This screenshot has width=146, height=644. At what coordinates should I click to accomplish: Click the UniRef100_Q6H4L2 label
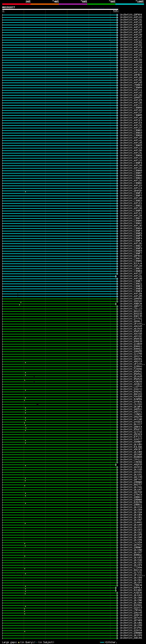pyautogui.click(x=131, y=321)
